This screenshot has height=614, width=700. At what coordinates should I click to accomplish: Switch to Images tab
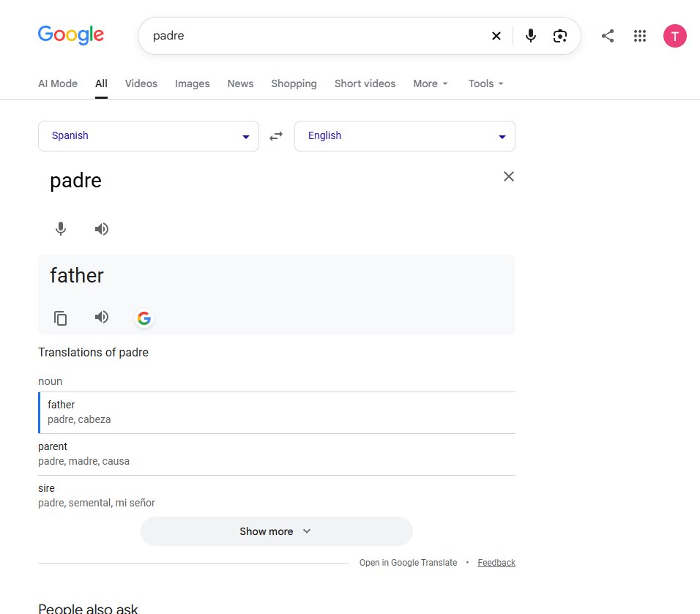pyautogui.click(x=192, y=83)
